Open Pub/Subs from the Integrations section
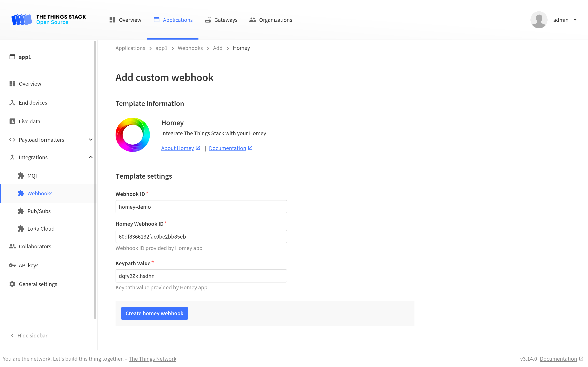 coord(39,211)
